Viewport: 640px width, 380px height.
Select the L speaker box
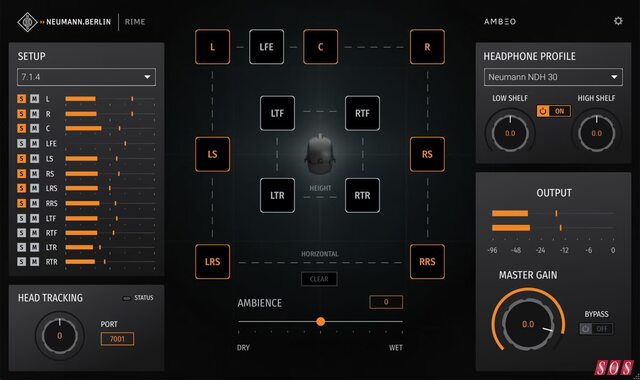pos(212,47)
